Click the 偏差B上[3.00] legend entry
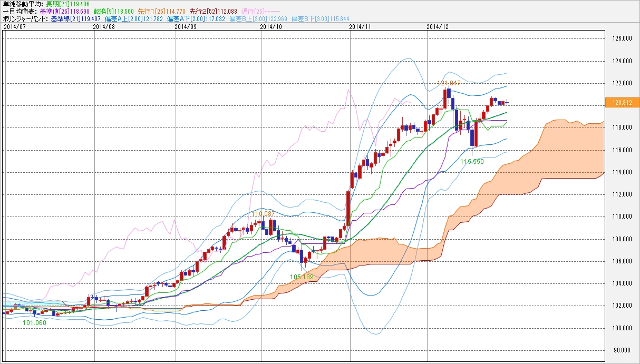The height and width of the screenshot is (364, 640). pyautogui.click(x=257, y=18)
